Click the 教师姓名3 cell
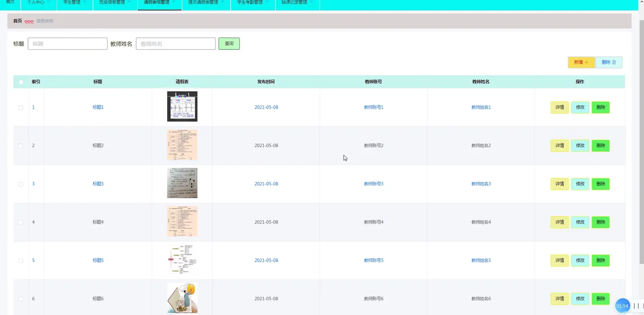Image resolution: width=644 pixels, height=315 pixels. point(481,184)
